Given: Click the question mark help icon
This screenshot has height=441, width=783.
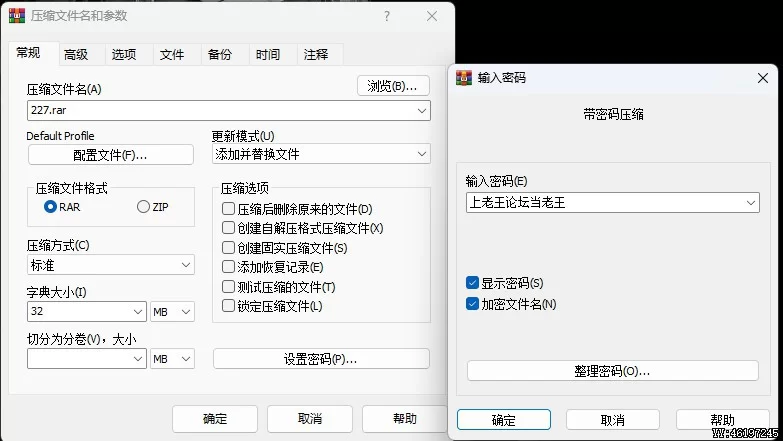Looking at the screenshot, I should pyautogui.click(x=387, y=16).
